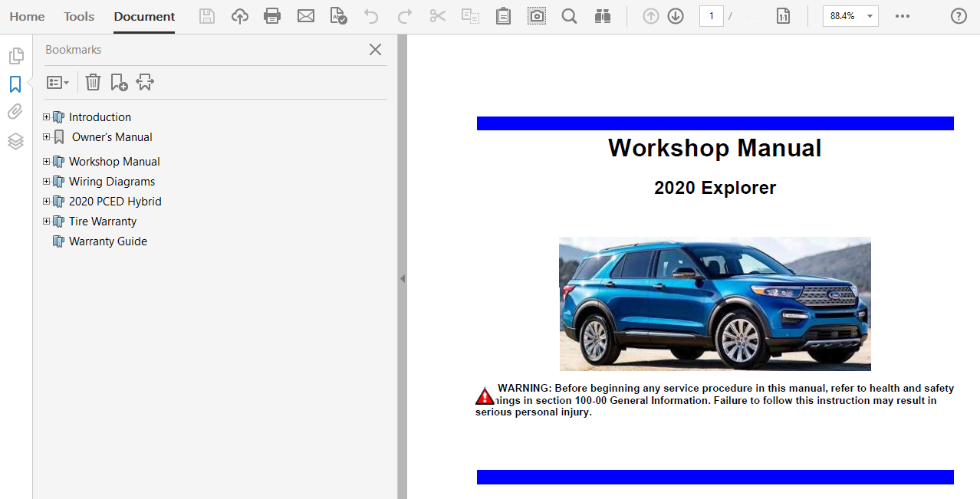Open the Warranty Guide bookmark
980x499 pixels.
pyautogui.click(x=107, y=241)
